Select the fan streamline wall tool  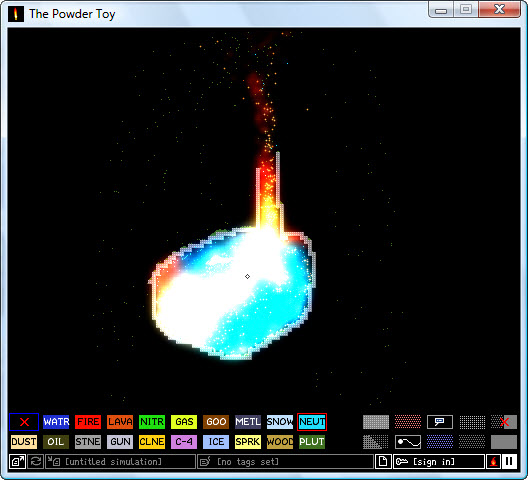408,442
